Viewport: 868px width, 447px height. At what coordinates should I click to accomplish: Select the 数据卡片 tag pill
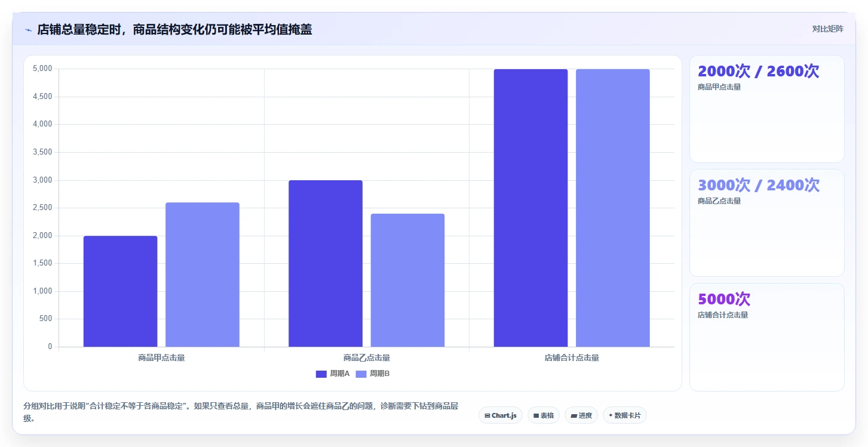625,415
